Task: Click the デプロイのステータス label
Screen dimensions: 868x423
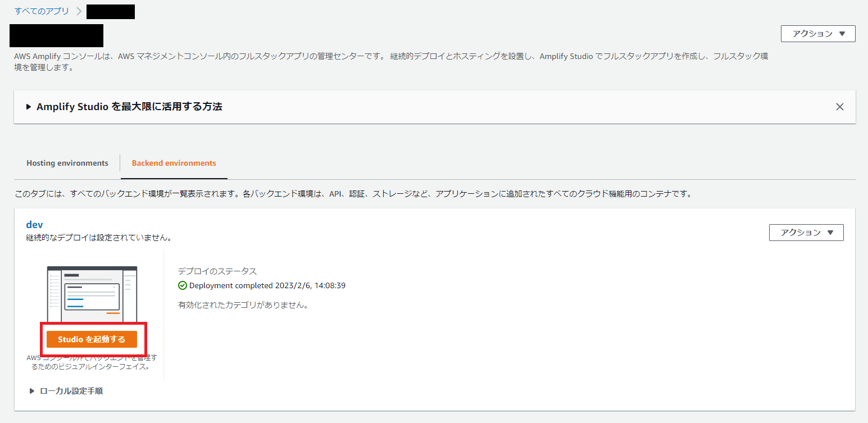Action: [217, 271]
